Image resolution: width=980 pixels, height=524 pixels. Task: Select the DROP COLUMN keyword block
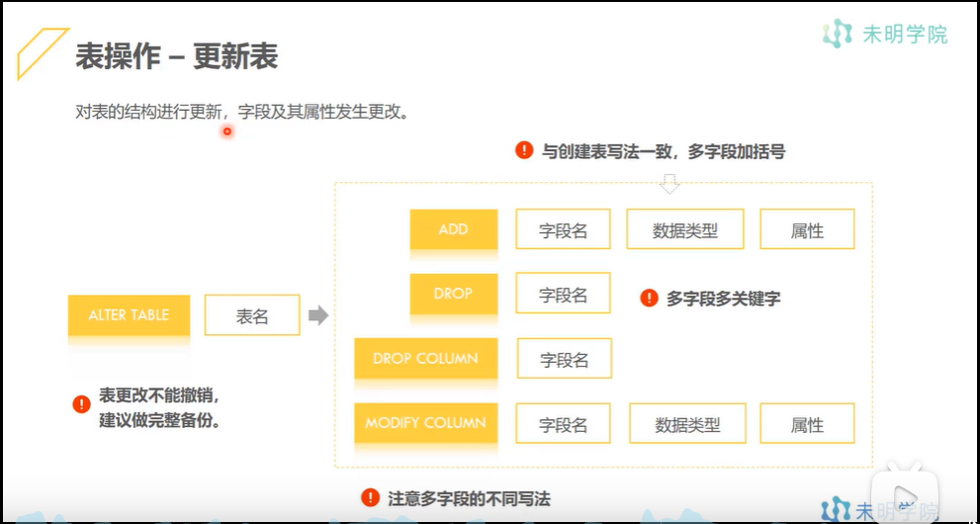click(x=425, y=358)
